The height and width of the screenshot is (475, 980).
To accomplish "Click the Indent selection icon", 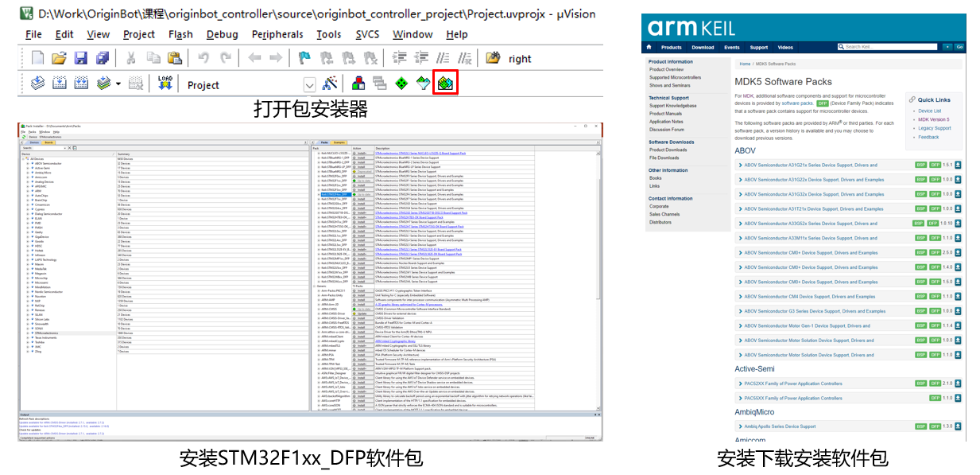I will pos(401,58).
